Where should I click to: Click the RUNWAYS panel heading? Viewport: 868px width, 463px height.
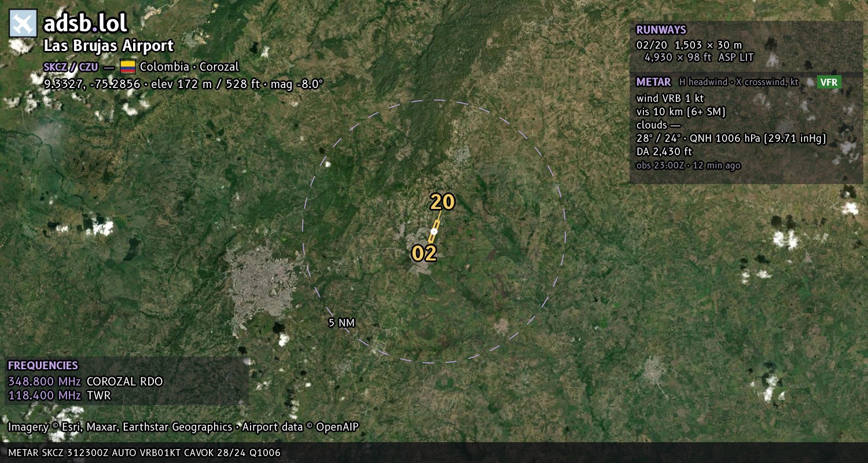click(x=661, y=30)
